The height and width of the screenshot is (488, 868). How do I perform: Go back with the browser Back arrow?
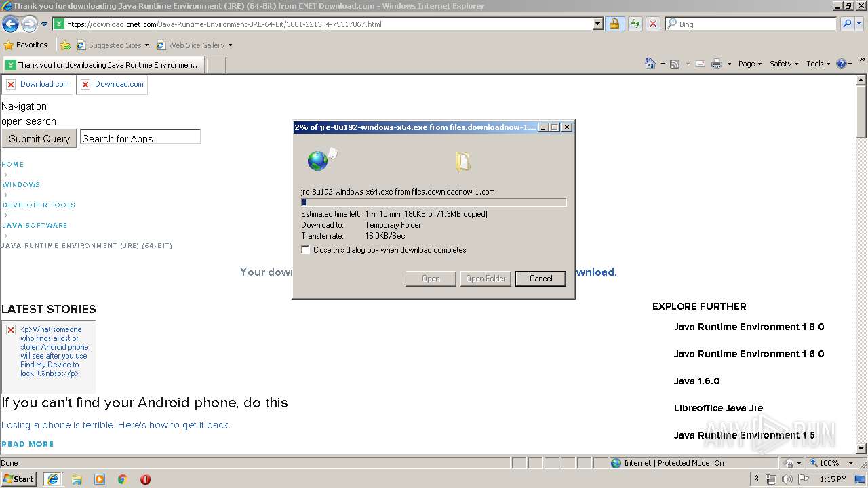[10, 24]
